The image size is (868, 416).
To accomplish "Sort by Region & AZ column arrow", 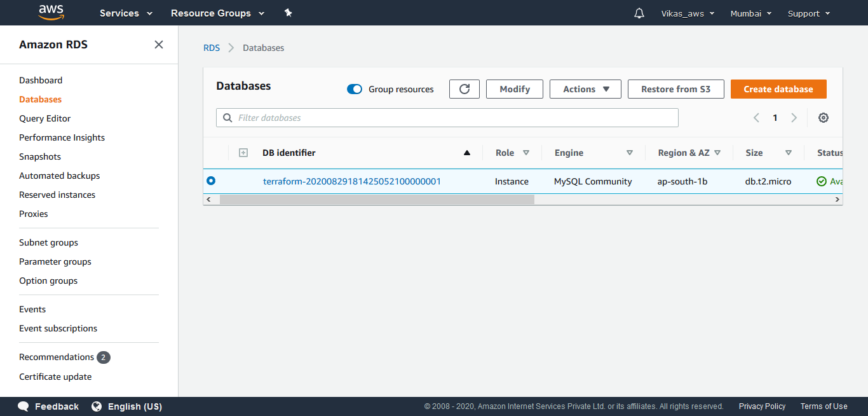I will coord(717,153).
